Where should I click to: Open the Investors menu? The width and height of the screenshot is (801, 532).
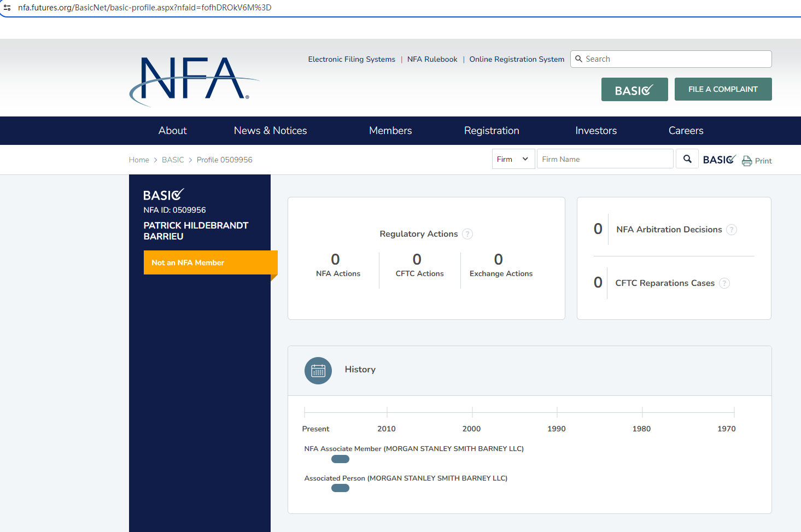[x=596, y=131]
